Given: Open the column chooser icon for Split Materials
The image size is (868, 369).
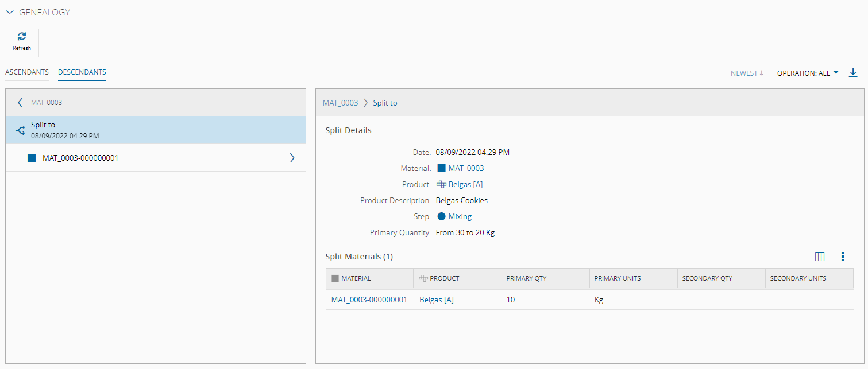Looking at the screenshot, I should pos(820,257).
